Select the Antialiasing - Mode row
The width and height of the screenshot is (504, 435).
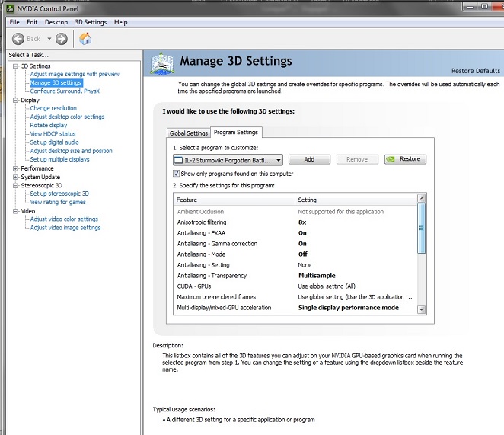[x=295, y=254]
